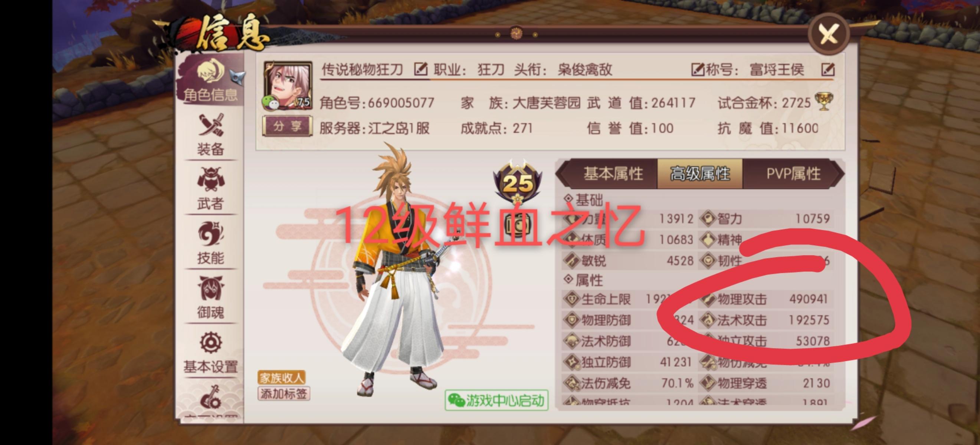Click the 分享 share button
Viewport: 980px width, 445px height.
coord(287,126)
